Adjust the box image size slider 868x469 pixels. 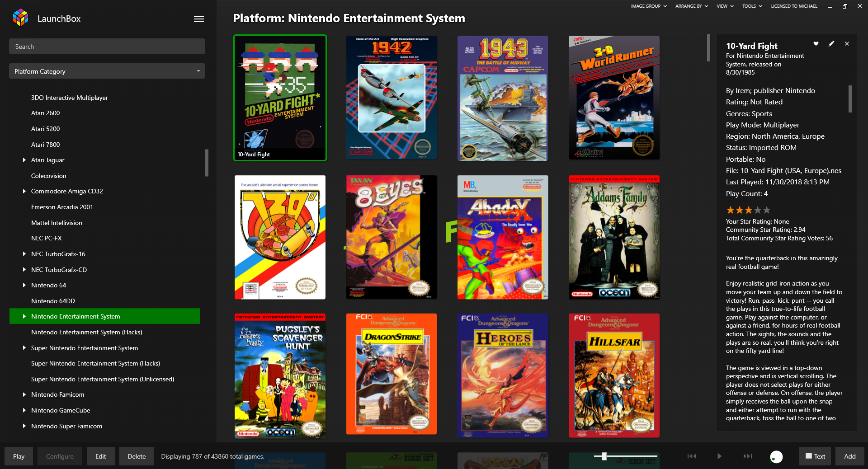[604, 456]
